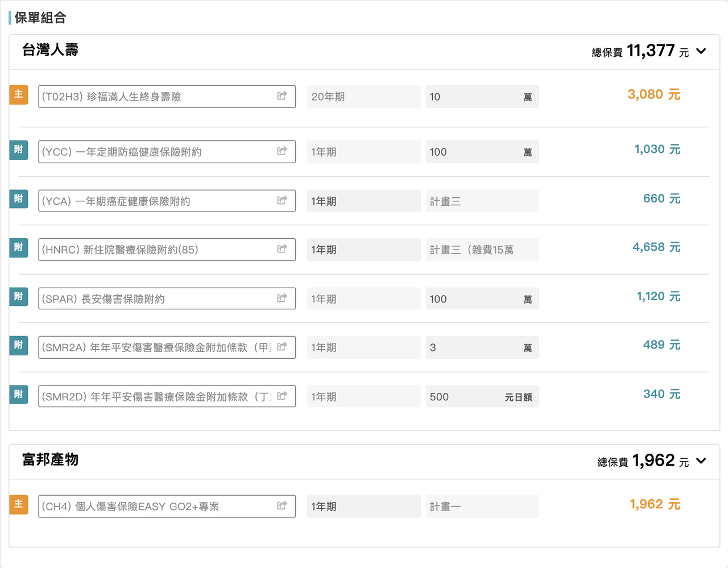Select the CH4 個人傷害保險EASY GO2+專案 field
The width and height of the screenshot is (728, 568).
point(167,506)
